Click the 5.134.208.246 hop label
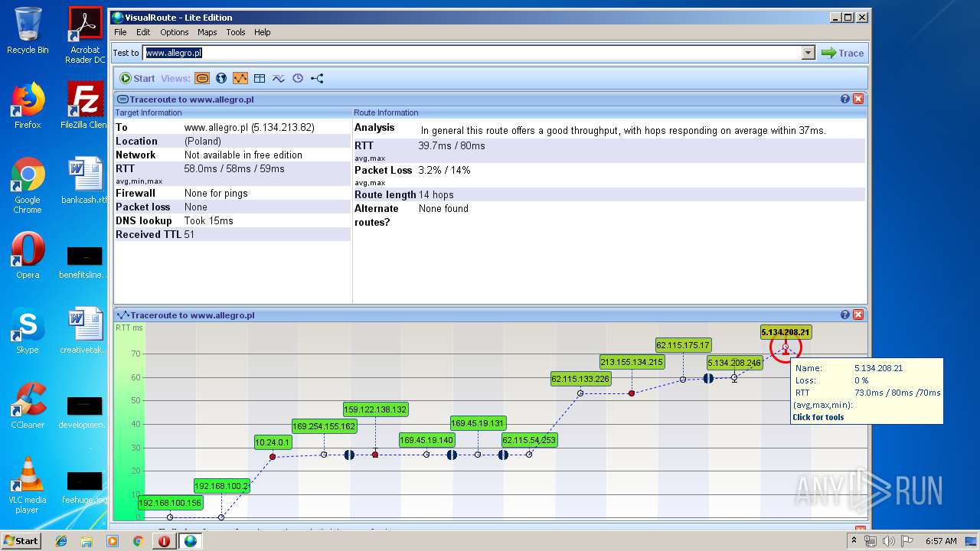The height and width of the screenshot is (551, 980). pos(734,363)
